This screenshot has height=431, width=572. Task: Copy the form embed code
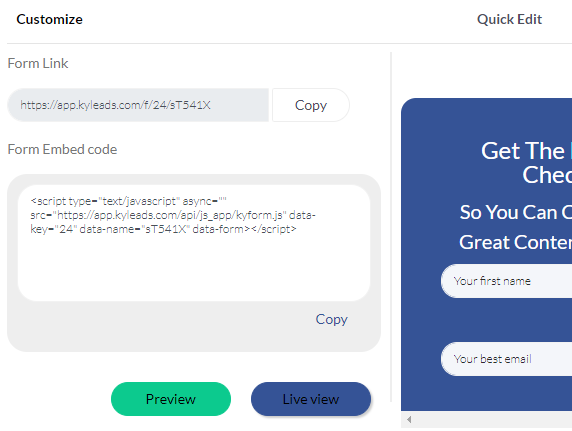[331, 319]
